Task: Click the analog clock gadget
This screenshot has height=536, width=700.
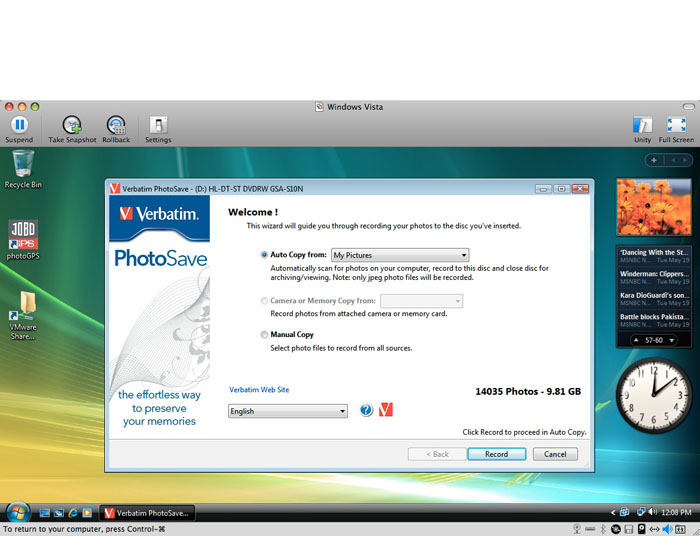Action: 653,395
